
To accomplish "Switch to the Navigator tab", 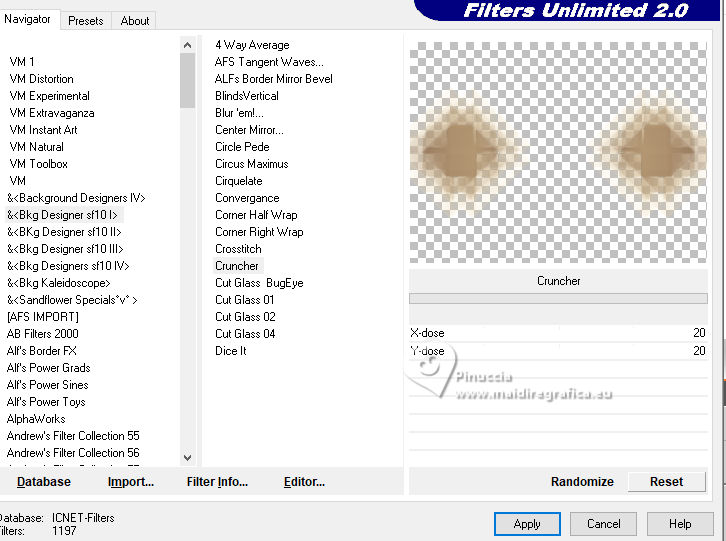I will 28,19.
